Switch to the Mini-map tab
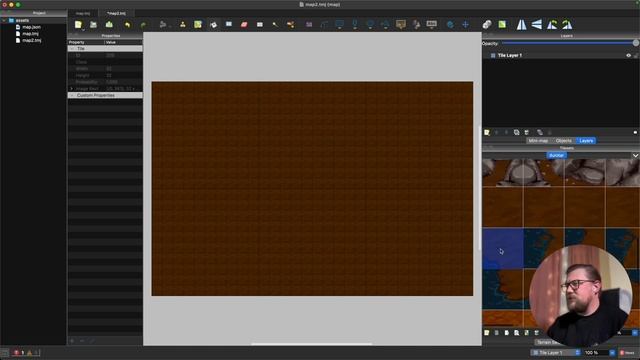The width and height of the screenshot is (640, 360). (538, 141)
